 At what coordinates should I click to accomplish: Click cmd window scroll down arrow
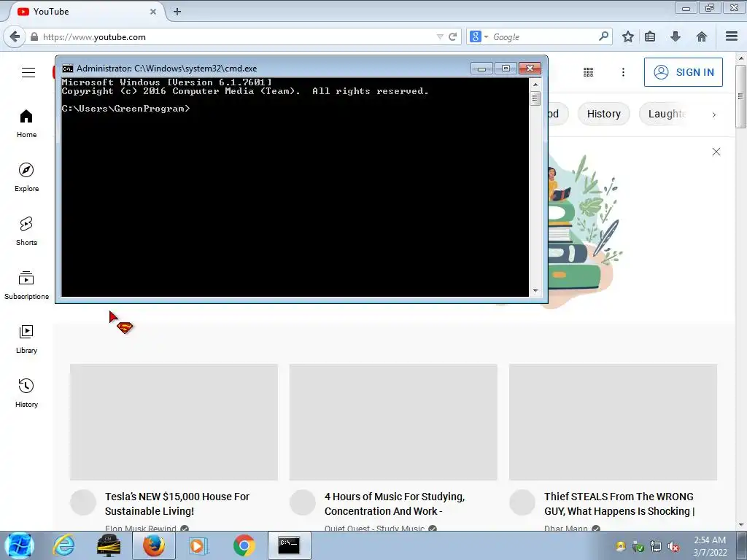pyautogui.click(x=535, y=291)
